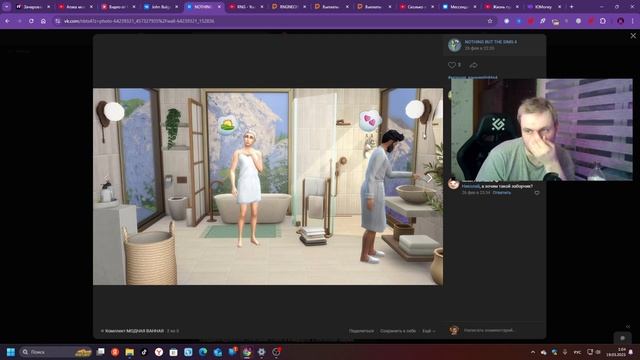Switch to the John Bulg tab
The width and height of the screenshot is (640, 360).
tap(161, 7)
